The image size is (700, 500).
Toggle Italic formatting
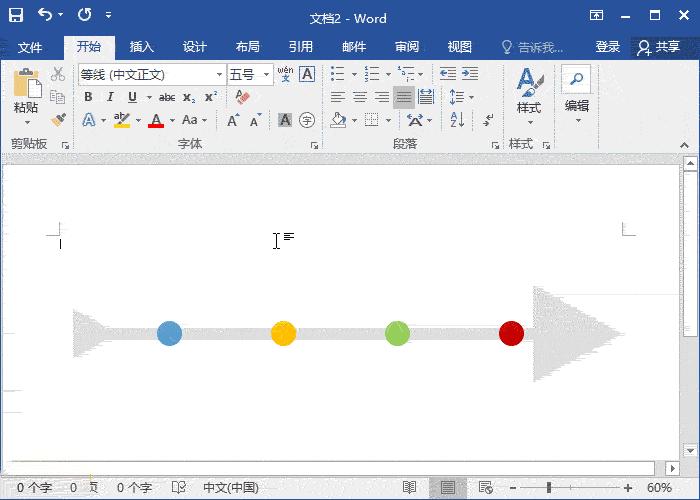pos(110,97)
